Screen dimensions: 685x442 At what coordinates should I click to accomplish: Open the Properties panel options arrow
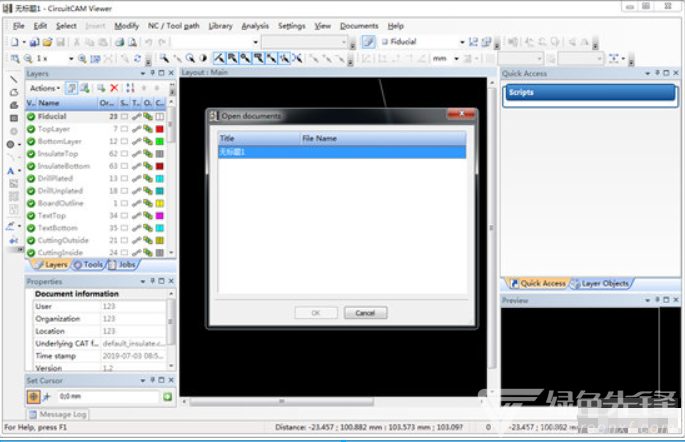click(143, 281)
